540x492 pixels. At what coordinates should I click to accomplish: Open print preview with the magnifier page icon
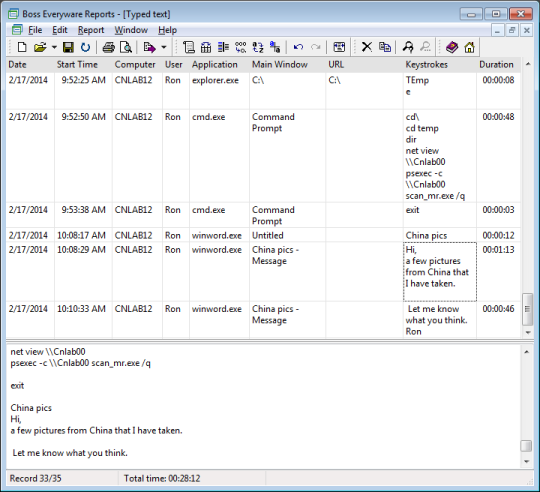click(126, 47)
